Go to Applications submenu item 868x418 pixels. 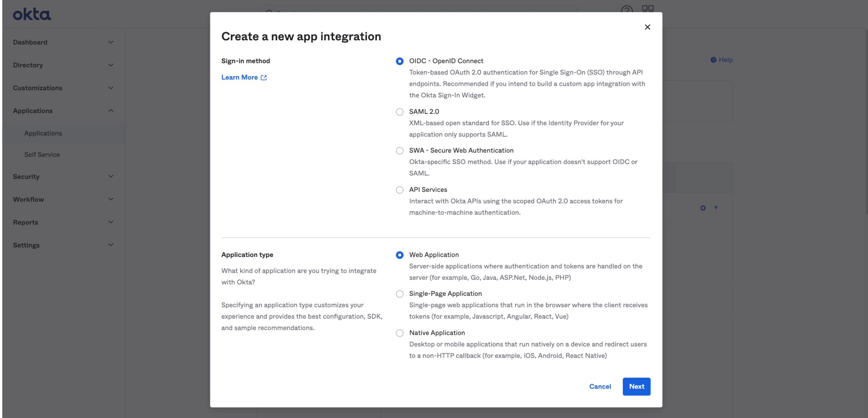[43, 133]
